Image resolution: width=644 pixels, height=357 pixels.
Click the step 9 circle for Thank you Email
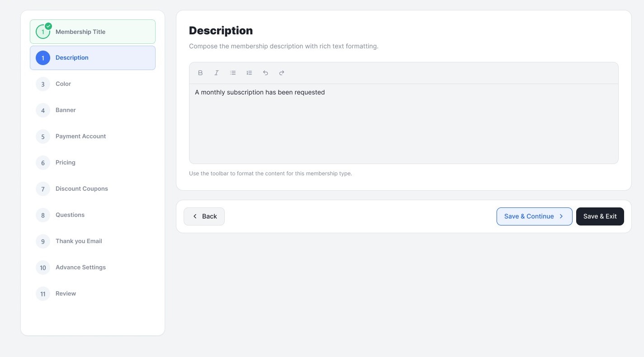point(43,241)
